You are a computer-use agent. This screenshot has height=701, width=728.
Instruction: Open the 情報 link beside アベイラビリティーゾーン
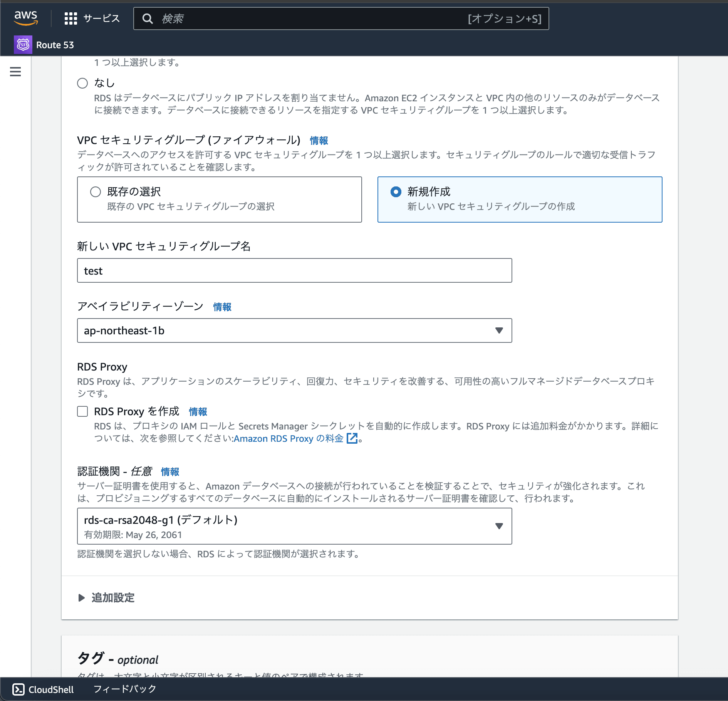222,307
